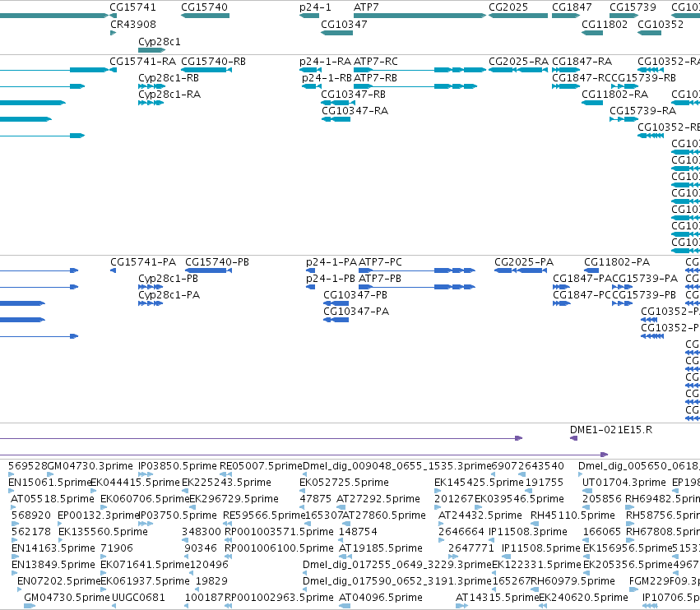Click transcript CG15739-RA
Image resolution: width=700 pixels, height=610 pixels.
[643, 111]
